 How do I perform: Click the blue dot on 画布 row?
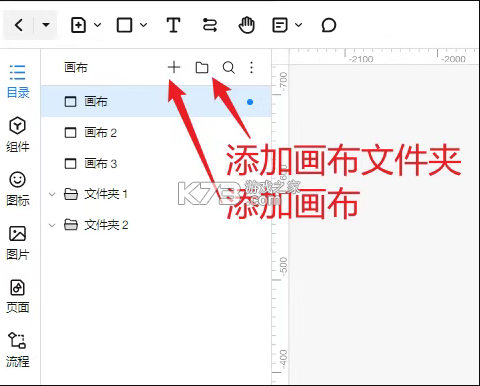pos(250,102)
